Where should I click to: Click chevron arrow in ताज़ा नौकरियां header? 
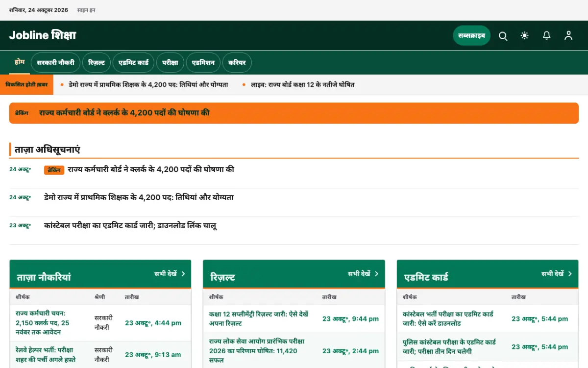coord(183,274)
